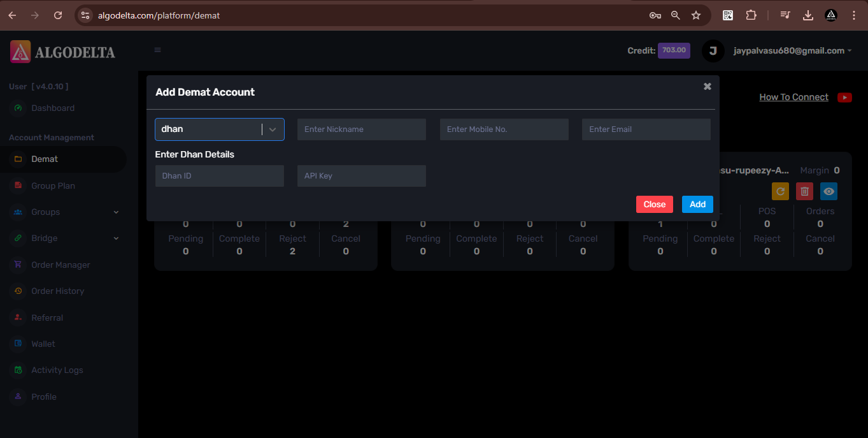Open Group Plan in the sidebar
This screenshot has height=438, width=868.
click(53, 186)
